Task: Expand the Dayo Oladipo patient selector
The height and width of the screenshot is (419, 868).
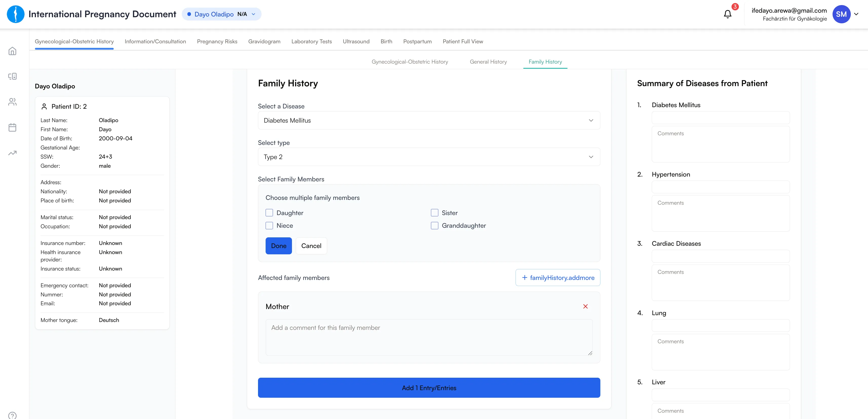Action: point(221,14)
